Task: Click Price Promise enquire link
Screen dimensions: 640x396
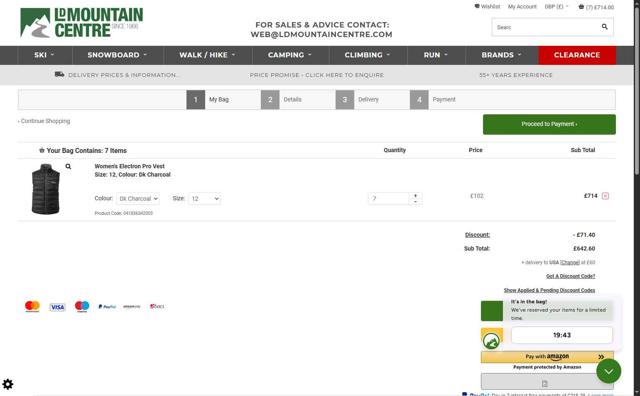Action: pyautogui.click(x=317, y=75)
